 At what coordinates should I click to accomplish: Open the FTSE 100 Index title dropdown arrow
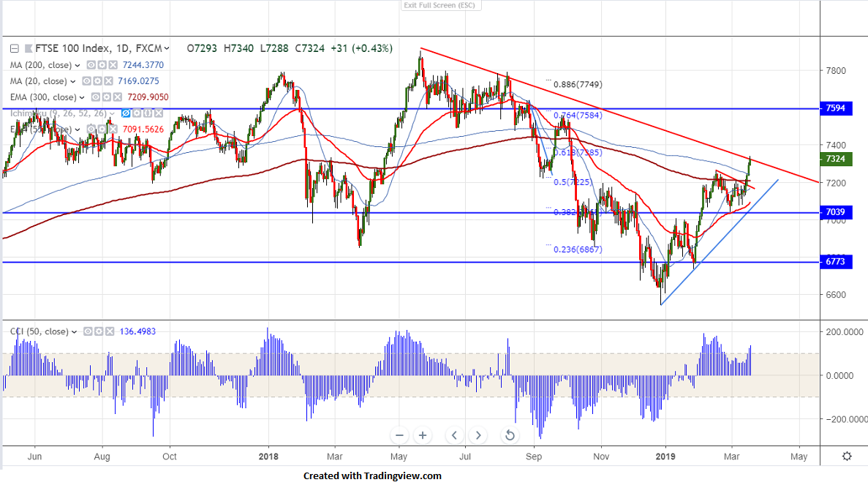coord(167,49)
